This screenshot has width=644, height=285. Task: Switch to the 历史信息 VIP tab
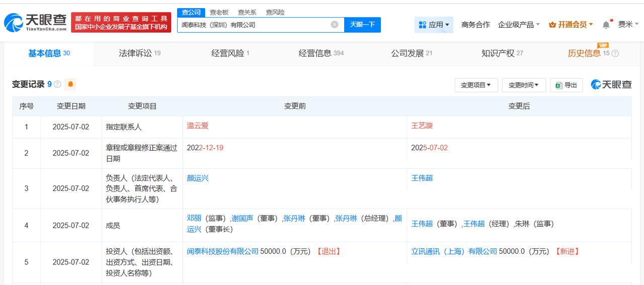[x=589, y=53]
